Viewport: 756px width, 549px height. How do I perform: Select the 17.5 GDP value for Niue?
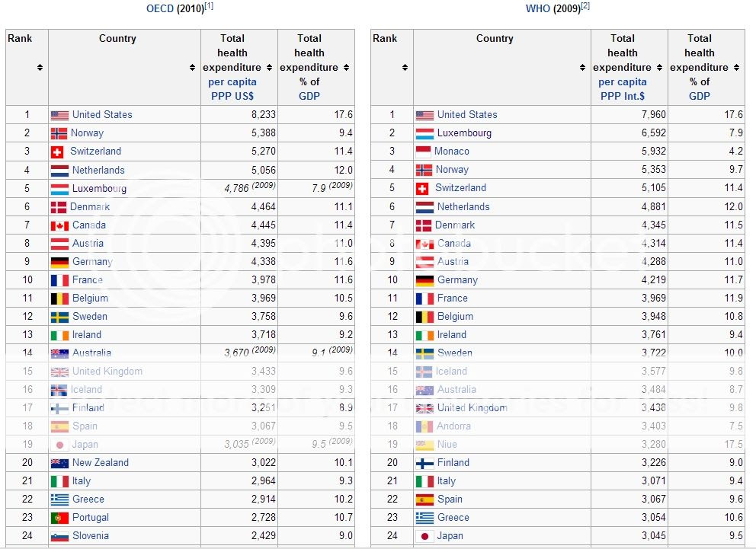click(x=733, y=445)
